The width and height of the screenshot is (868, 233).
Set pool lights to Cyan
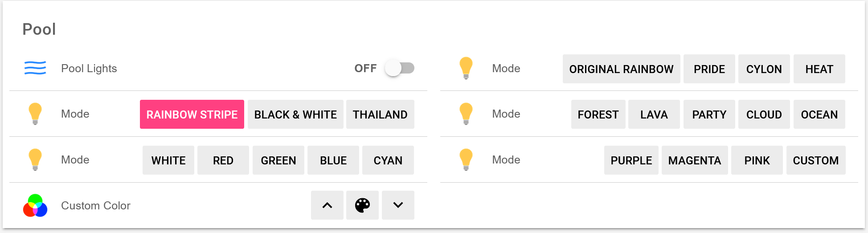pos(388,160)
